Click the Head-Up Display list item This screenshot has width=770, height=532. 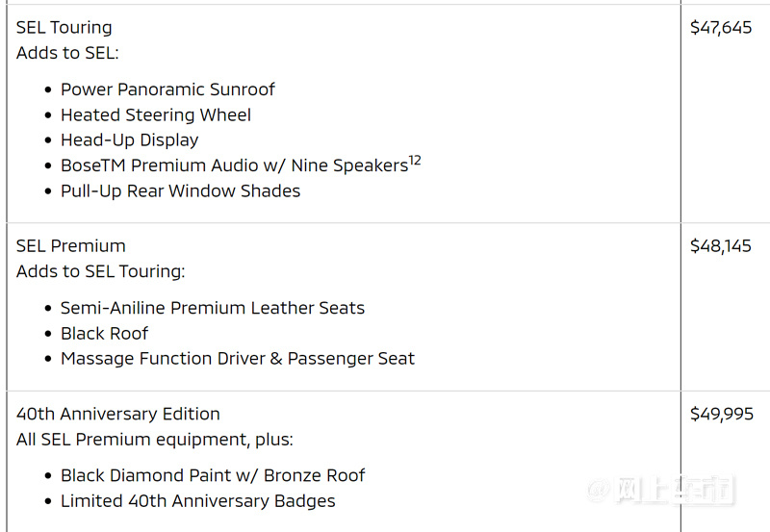tap(130, 140)
